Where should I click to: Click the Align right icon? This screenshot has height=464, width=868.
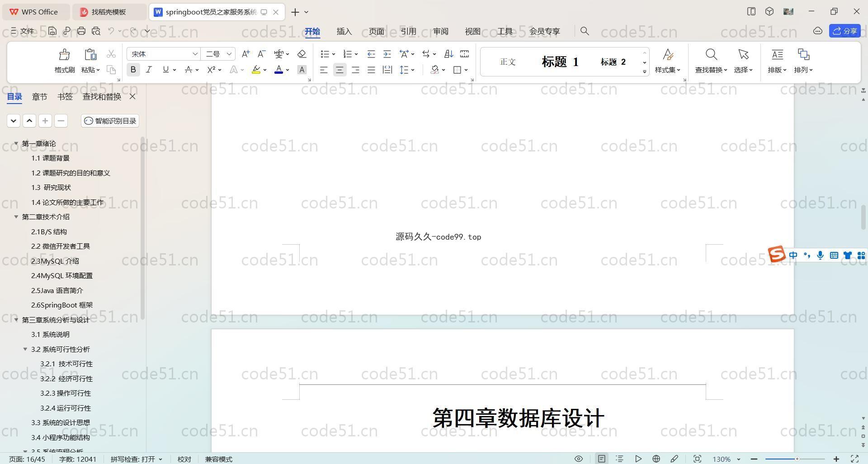coord(355,70)
